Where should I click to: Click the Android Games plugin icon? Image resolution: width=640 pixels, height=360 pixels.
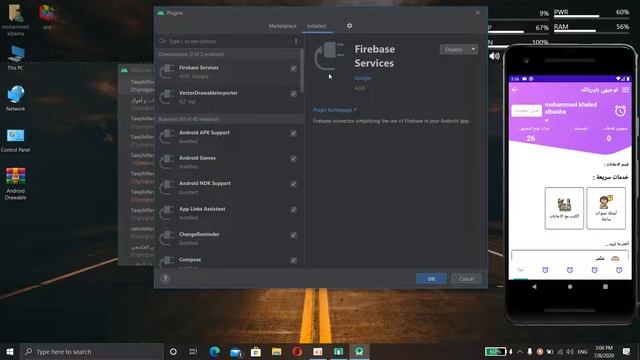tap(167, 162)
